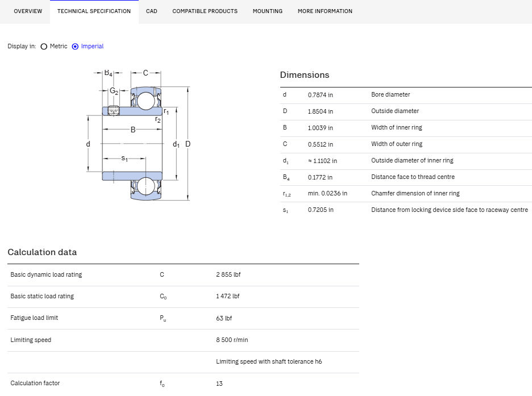Click Chamfer dimension of inner ring label

coord(415,193)
